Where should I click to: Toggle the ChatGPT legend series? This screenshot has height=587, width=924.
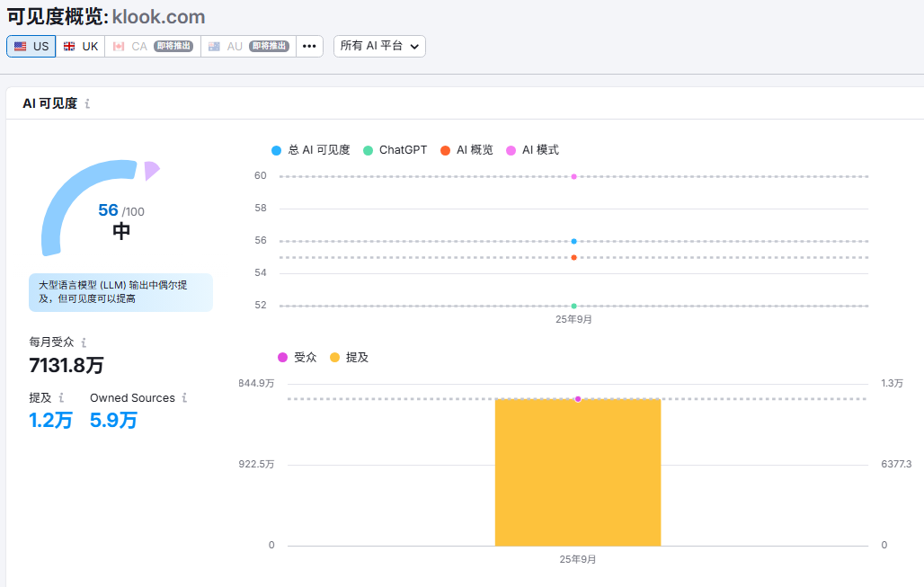point(395,150)
